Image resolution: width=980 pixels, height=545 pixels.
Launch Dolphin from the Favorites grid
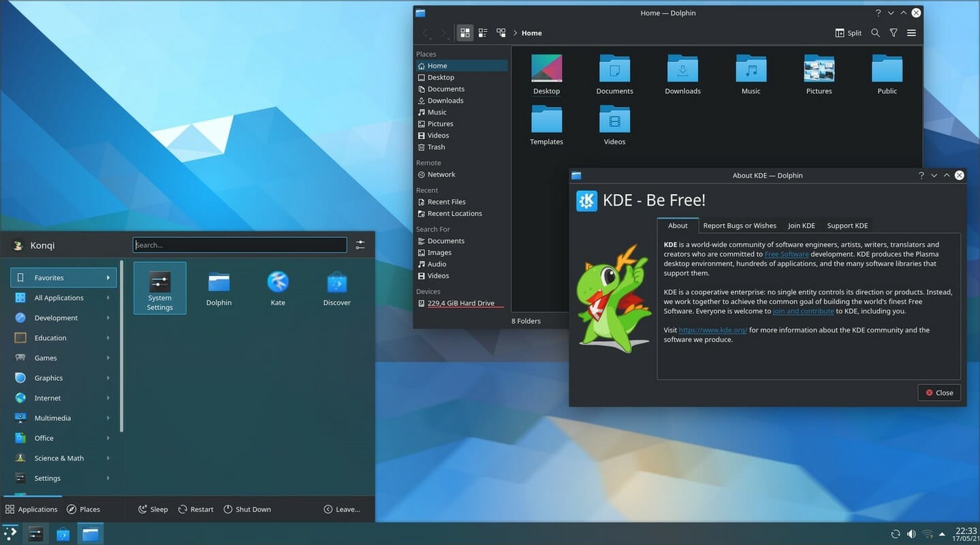click(x=219, y=287)
